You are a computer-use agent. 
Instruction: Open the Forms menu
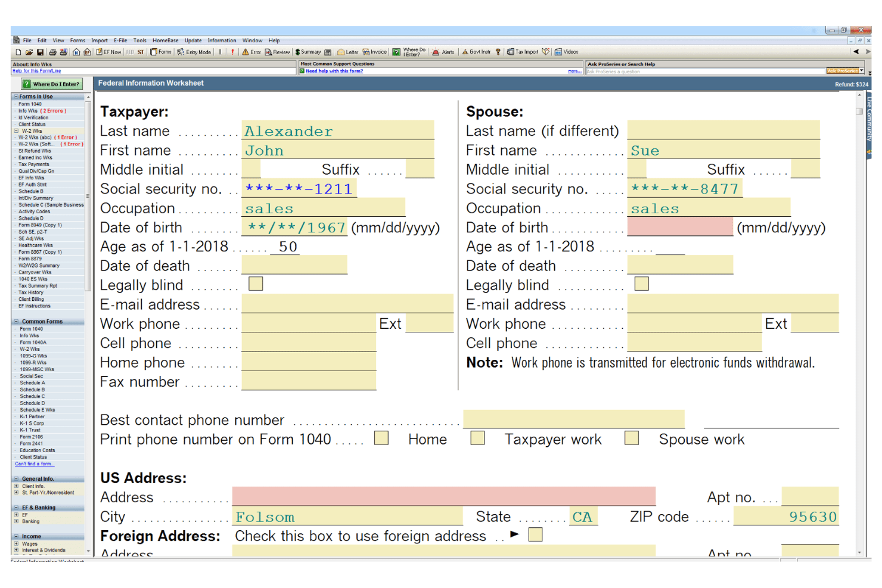coord(77,40)
